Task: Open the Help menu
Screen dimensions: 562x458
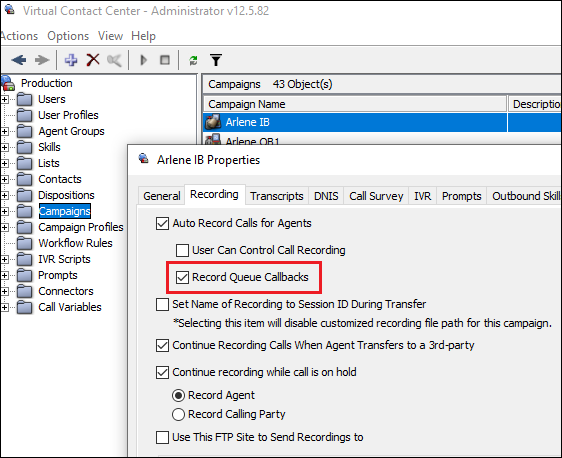Action: pos(143,36)
